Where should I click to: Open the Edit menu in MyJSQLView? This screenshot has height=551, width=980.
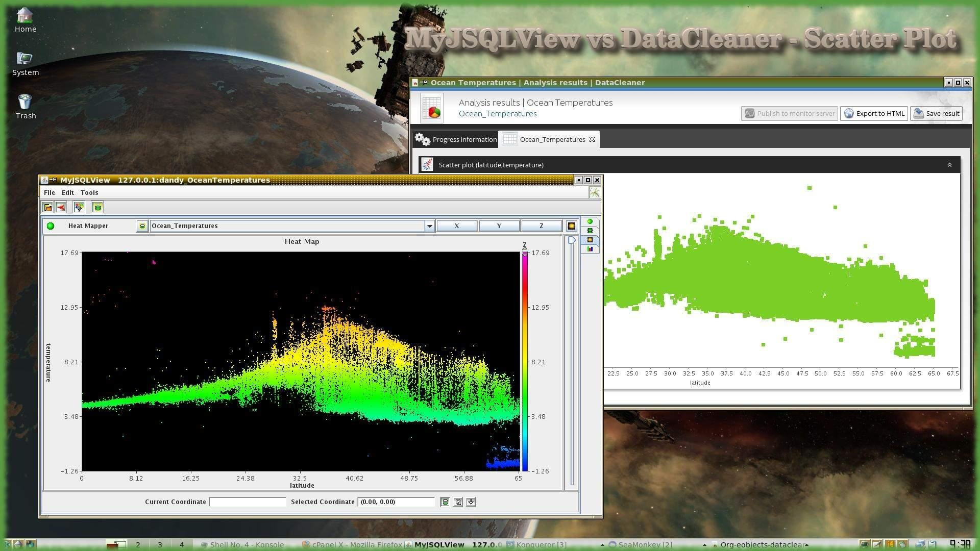(68, 193)
